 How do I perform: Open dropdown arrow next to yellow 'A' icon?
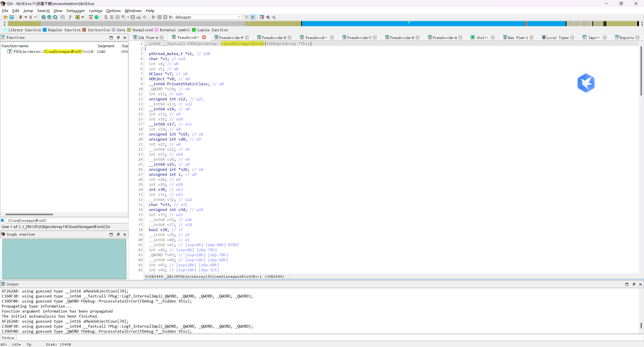pyautogui.click(x=83, y=17)
